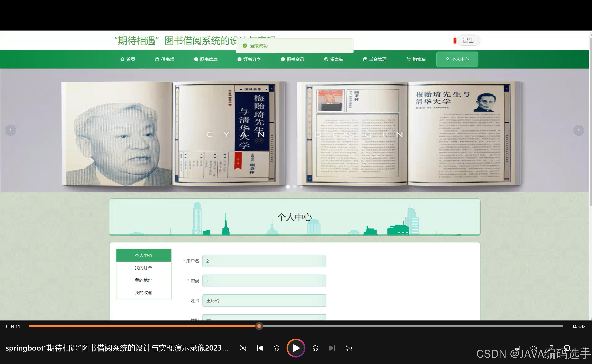Open 我的地址 in the sidebar

[144, 280]
